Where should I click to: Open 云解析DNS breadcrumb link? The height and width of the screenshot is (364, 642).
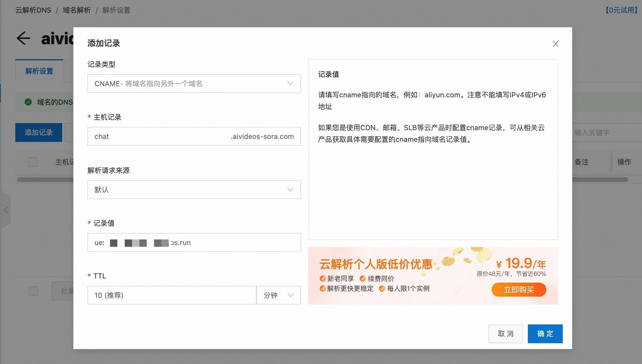[x=33, y=10]
